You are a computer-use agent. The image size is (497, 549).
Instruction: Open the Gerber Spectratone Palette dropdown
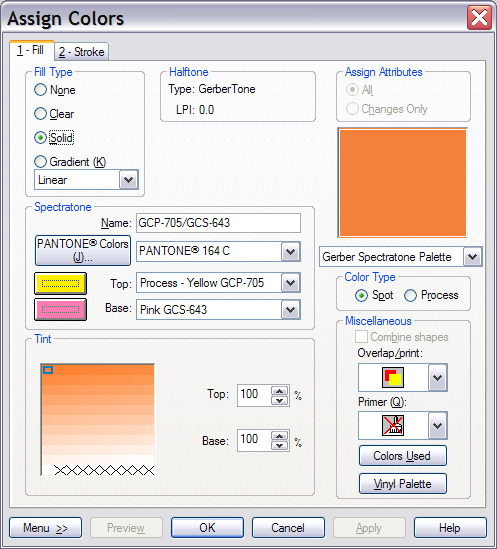(x=472, y=257)
